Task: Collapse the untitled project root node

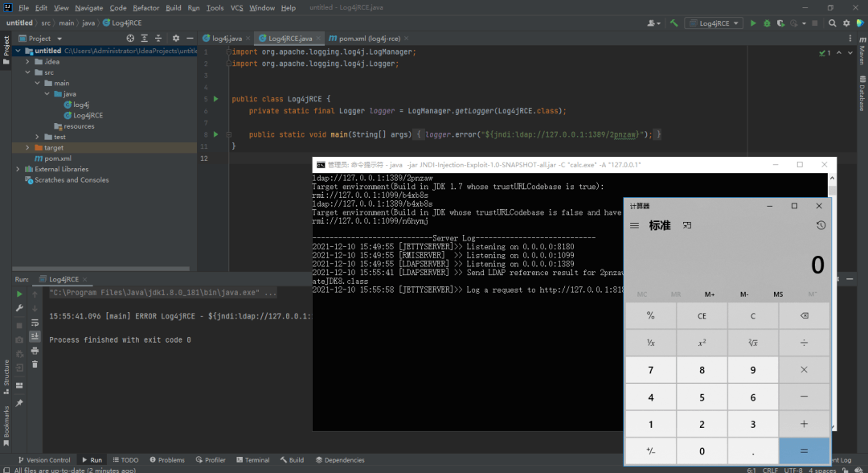Action: tap(18, 51)
